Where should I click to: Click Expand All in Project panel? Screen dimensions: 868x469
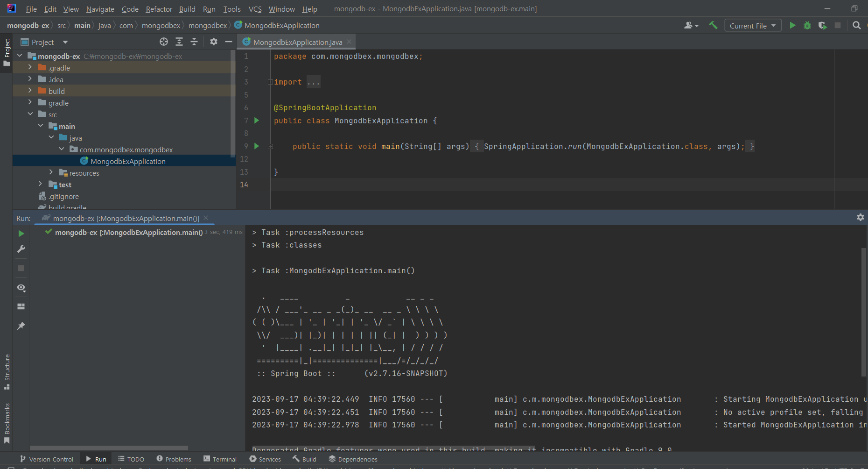pyautogui.click(x=179, y=42)
